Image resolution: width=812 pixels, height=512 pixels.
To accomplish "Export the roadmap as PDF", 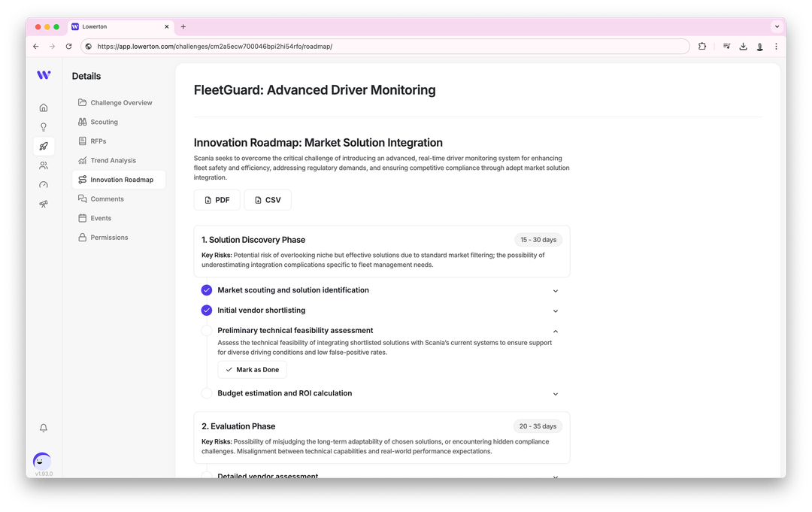I will [217, 200].
